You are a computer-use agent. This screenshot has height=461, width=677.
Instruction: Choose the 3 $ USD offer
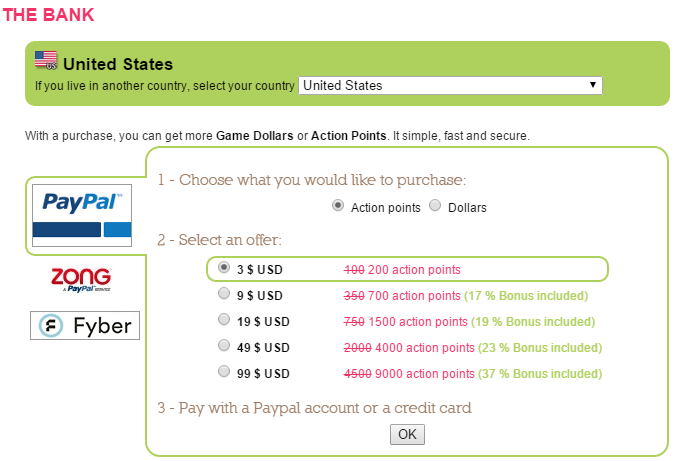point(224,269)
